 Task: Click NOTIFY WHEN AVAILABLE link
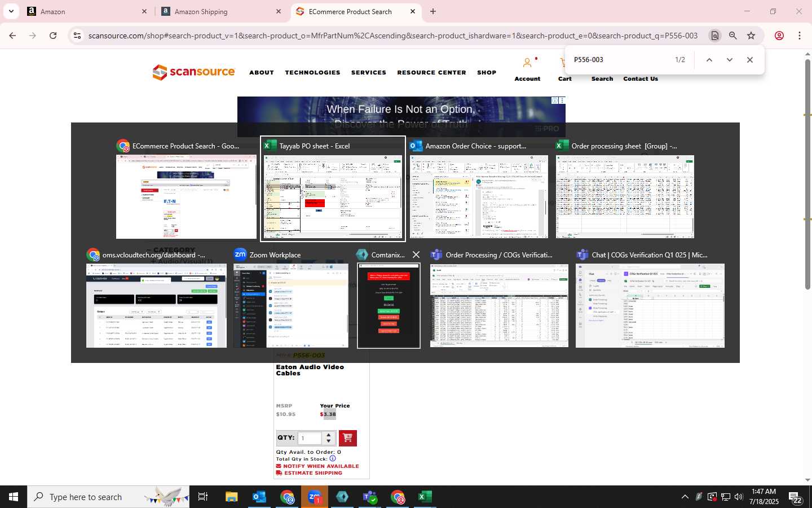click(x=317, y=466)
